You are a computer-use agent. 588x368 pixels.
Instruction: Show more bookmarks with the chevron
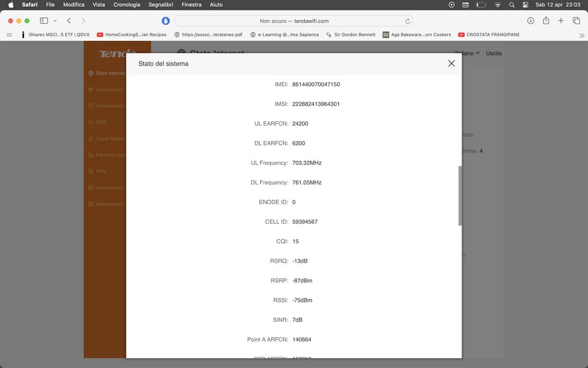[582, 35]
